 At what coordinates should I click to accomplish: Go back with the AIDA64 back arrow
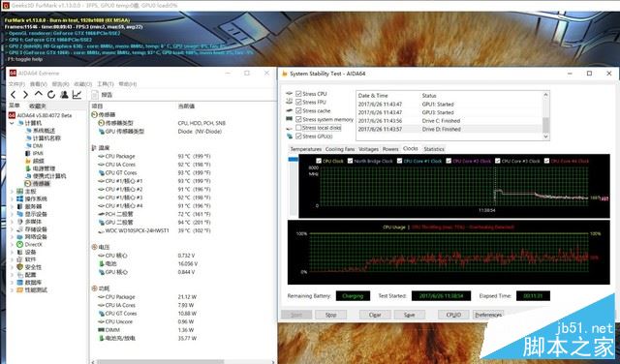14,95
